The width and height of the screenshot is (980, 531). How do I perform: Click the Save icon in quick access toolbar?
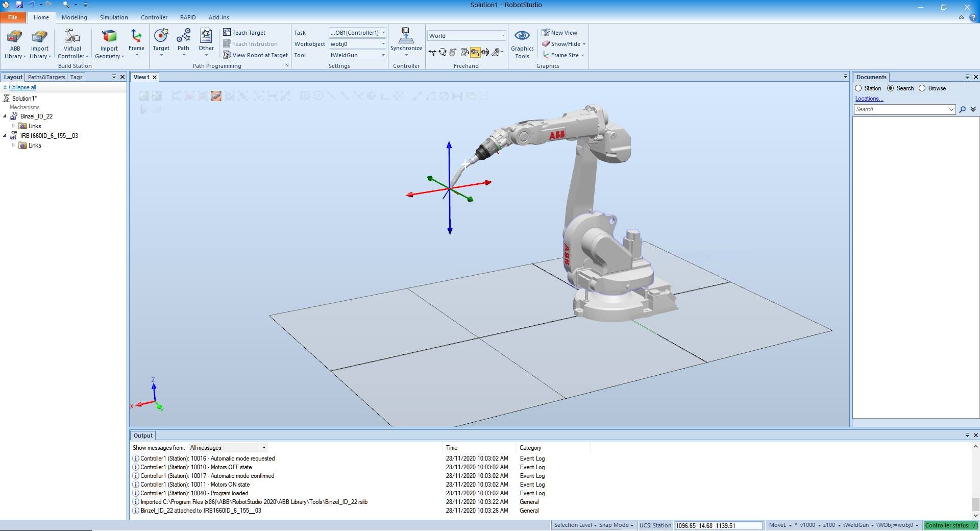pyautogui.click(x=19, y=5)
